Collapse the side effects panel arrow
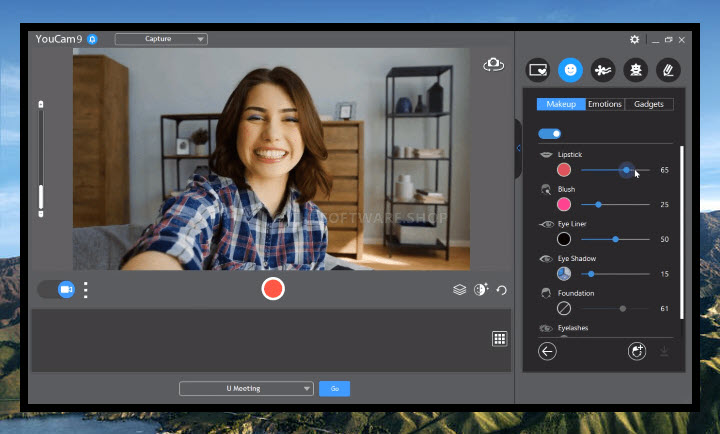Screen dimensions: 720x434 pos(518,148)
